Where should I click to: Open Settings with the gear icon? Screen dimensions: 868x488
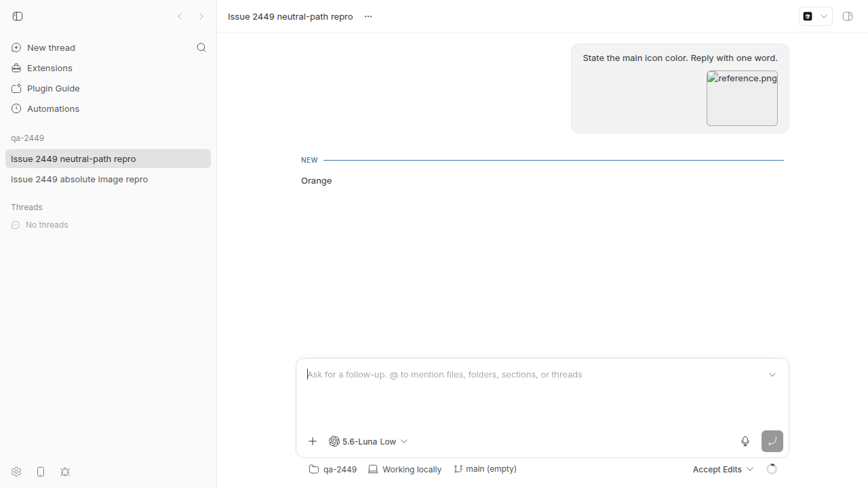(16, 472)
